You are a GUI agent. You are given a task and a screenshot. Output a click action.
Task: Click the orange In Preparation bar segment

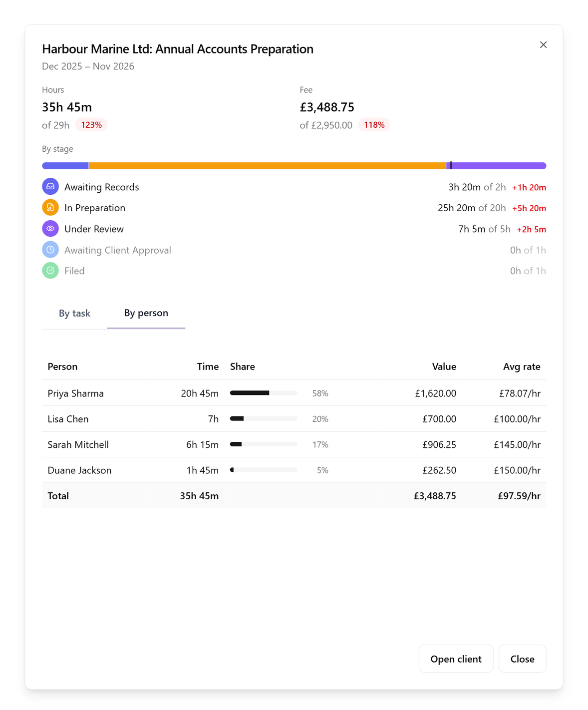(x=267, y=166)
